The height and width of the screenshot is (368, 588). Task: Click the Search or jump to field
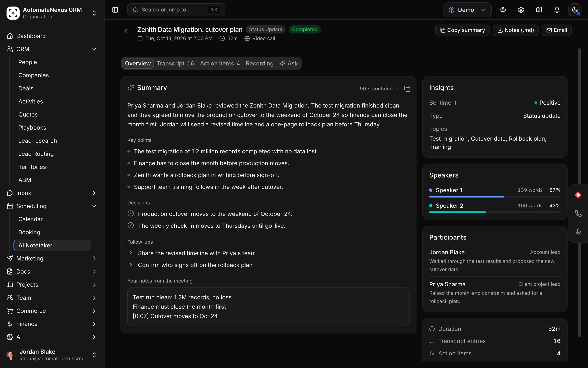pyautogui.click(x=176, y=10)
